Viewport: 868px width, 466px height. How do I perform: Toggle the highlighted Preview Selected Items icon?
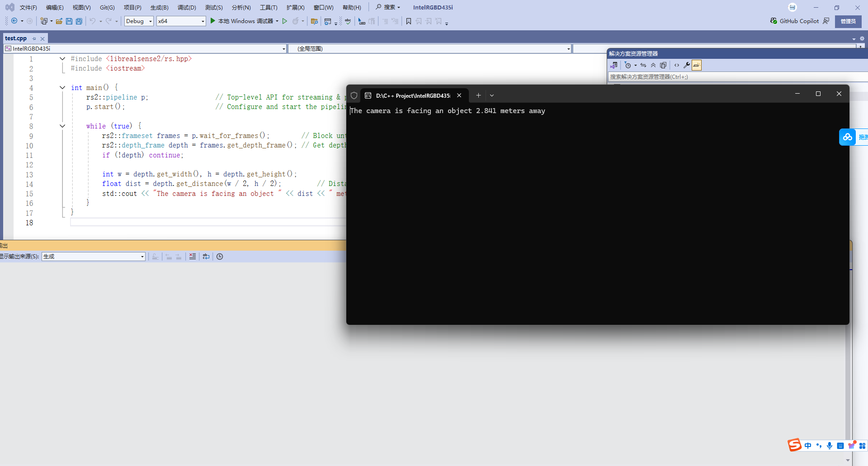tap(697, 65)
